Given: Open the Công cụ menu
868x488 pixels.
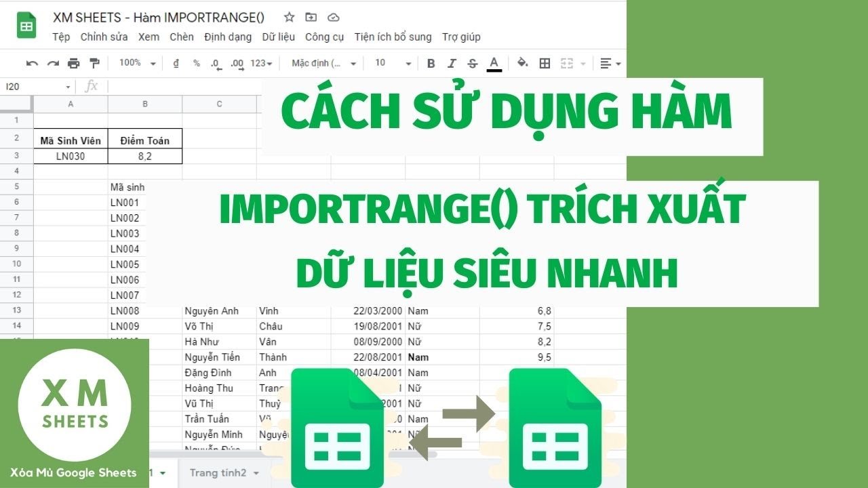Looking at the screenshot, I should (x=325, y=37).
